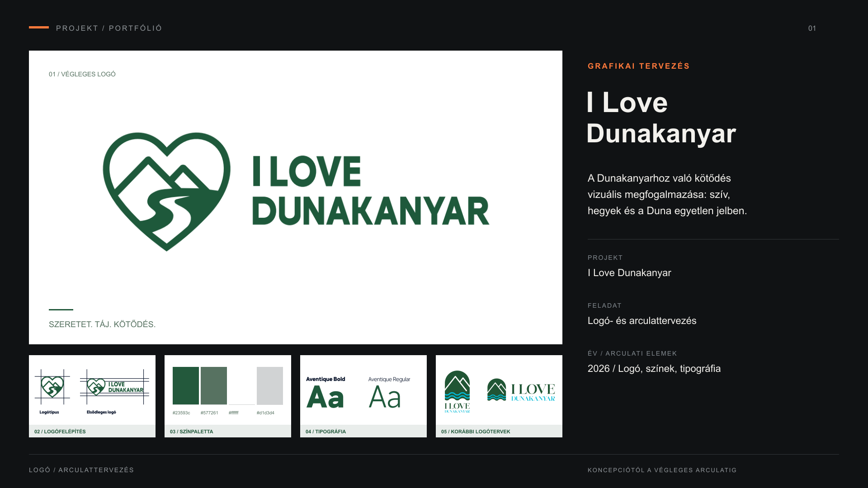The image size is (868, 488).
Task: Open the 02 / LOGÓFELÉPÍTÉS thumbnail
Action: click(x=92, y=396)
